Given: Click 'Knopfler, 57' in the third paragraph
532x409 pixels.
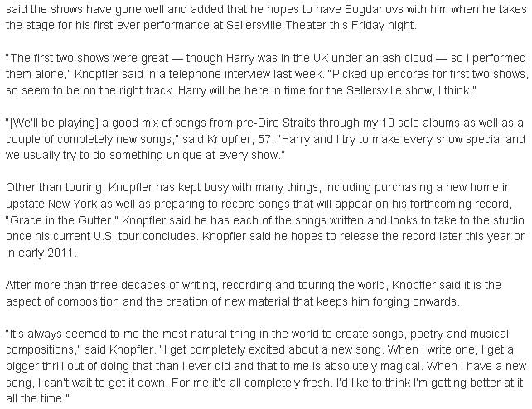Looking at the screenshot, I should click(239, 140).
